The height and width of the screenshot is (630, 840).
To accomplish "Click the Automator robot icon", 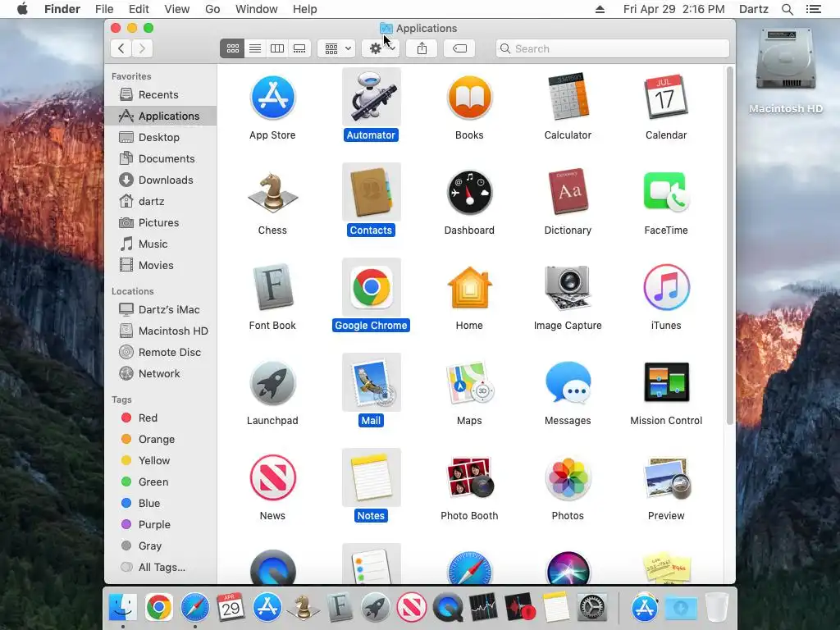I will pos(372,98).
